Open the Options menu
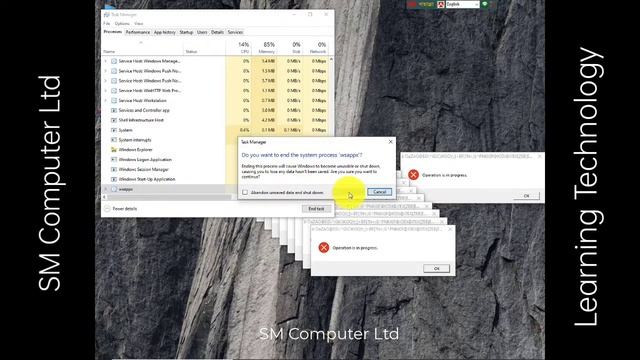 pyautogui.click(x=122, y=24)
